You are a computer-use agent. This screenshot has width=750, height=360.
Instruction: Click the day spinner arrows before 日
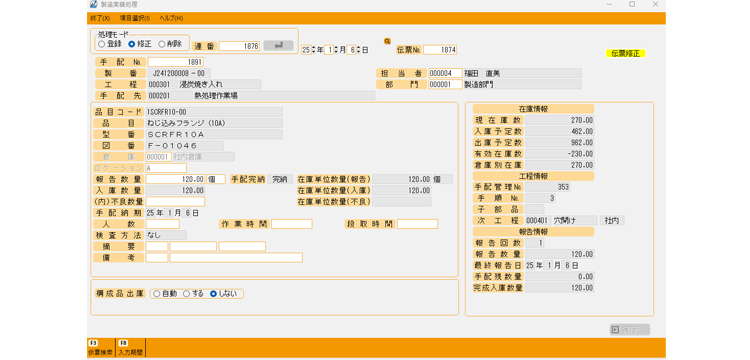coord(358,50)
